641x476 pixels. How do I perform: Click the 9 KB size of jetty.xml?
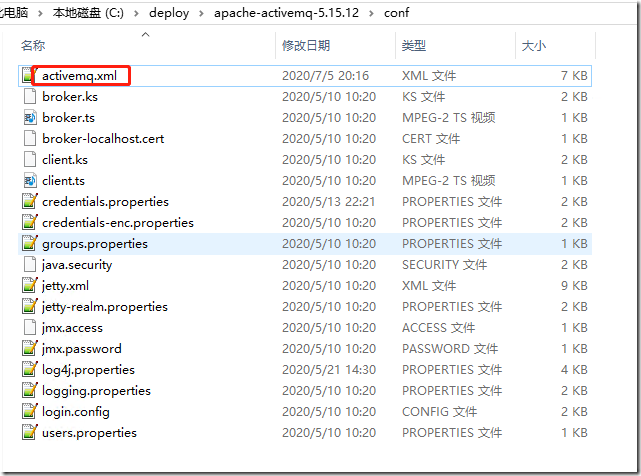point(574,285)
